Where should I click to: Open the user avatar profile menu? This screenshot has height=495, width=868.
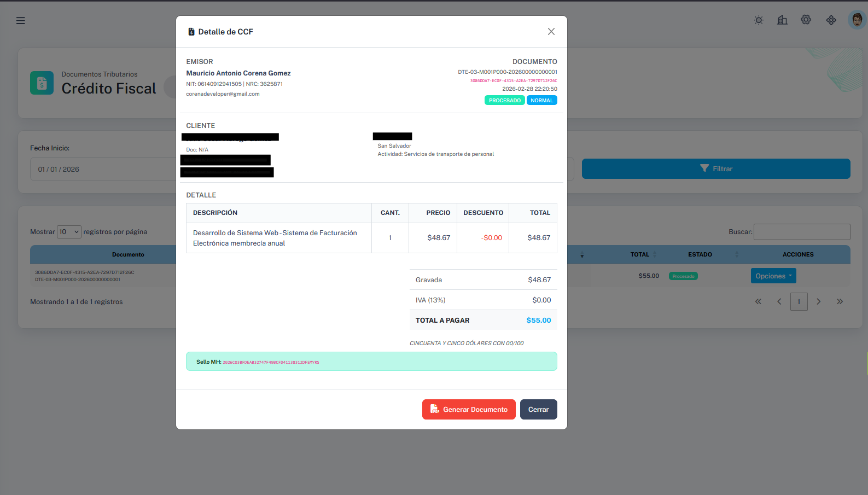coord(857,20)
